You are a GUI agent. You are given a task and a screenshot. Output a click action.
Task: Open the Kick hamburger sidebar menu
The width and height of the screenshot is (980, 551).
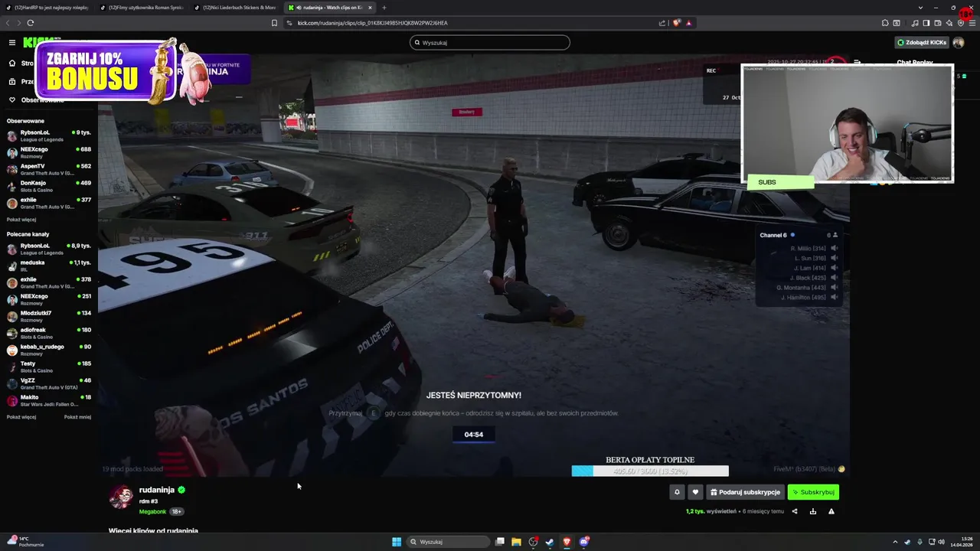12,42
